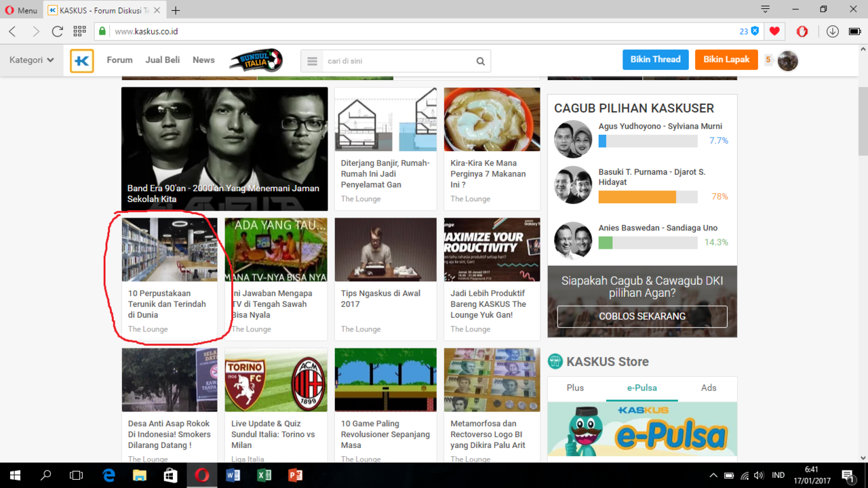This screenshot has width=868, height=488.
Task: Open 'Diterjang Banjir, Rumah-Rumah Ini' article link
Action: point(385,174)
